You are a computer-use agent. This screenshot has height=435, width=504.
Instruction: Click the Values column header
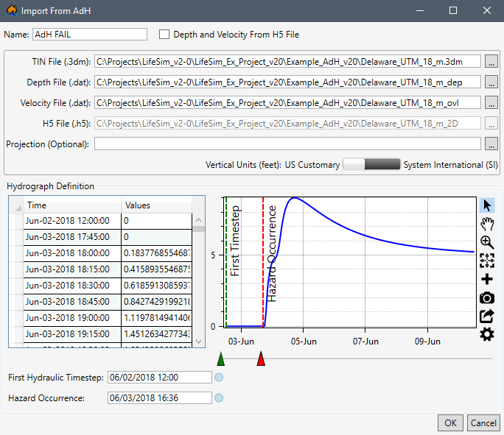pyautogui.click(x=156, y=205)
